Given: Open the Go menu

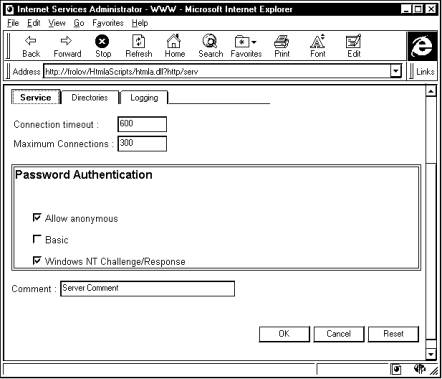Looking at the screenshot, I should 79,23.
